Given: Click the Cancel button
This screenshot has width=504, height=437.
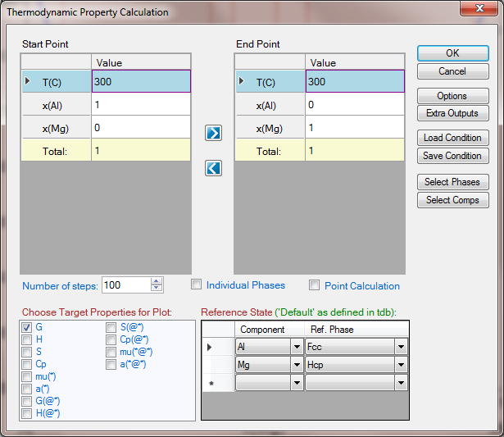Looking at the screenshot, I should (452, 71).
